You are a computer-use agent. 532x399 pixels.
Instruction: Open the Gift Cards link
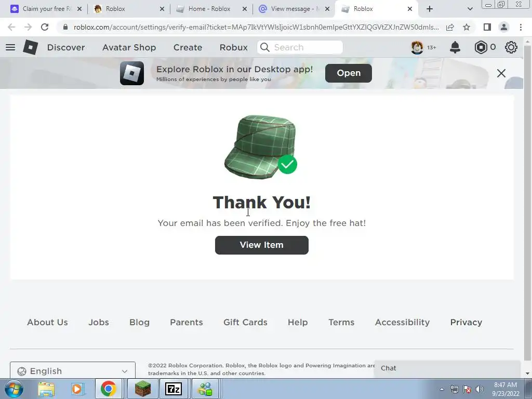245,322
